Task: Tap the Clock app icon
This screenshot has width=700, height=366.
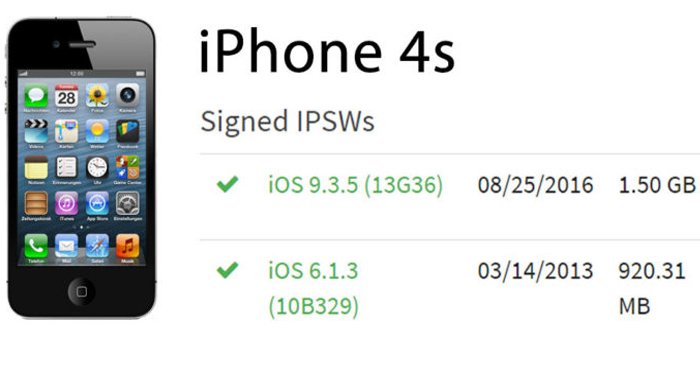Action: point(97,167)
